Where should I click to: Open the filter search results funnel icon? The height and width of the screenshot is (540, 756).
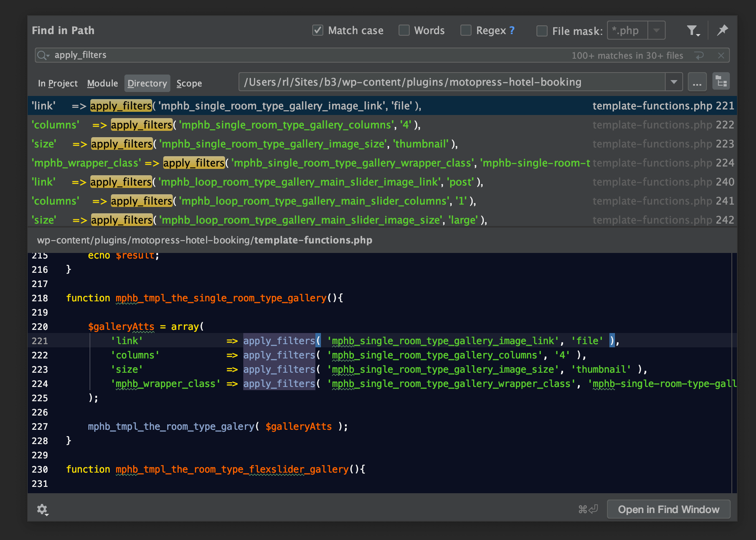[x=693, y=31]
